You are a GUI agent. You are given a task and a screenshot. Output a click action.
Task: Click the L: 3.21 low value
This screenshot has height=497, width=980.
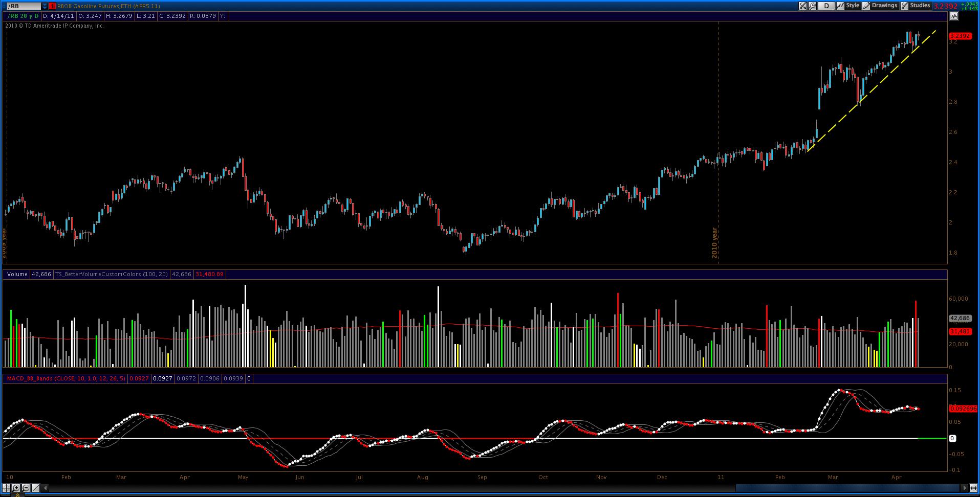pos(146,16)
